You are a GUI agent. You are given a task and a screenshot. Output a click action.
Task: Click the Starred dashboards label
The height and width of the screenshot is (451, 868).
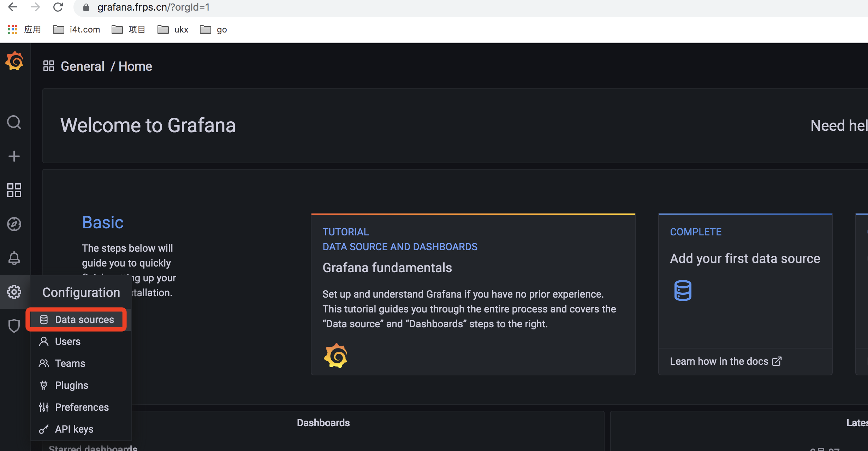tap(93, 448)
